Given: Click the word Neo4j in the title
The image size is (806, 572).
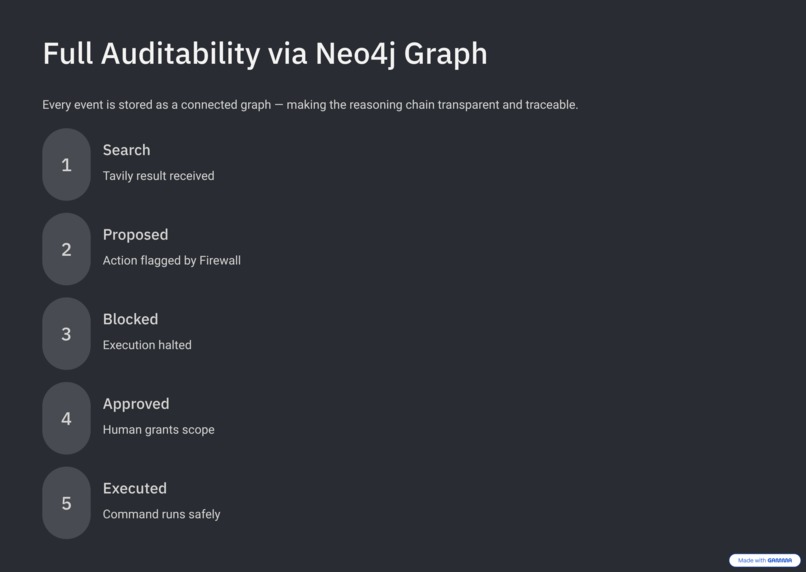Looking at the screenshot, I should [355, 54].
